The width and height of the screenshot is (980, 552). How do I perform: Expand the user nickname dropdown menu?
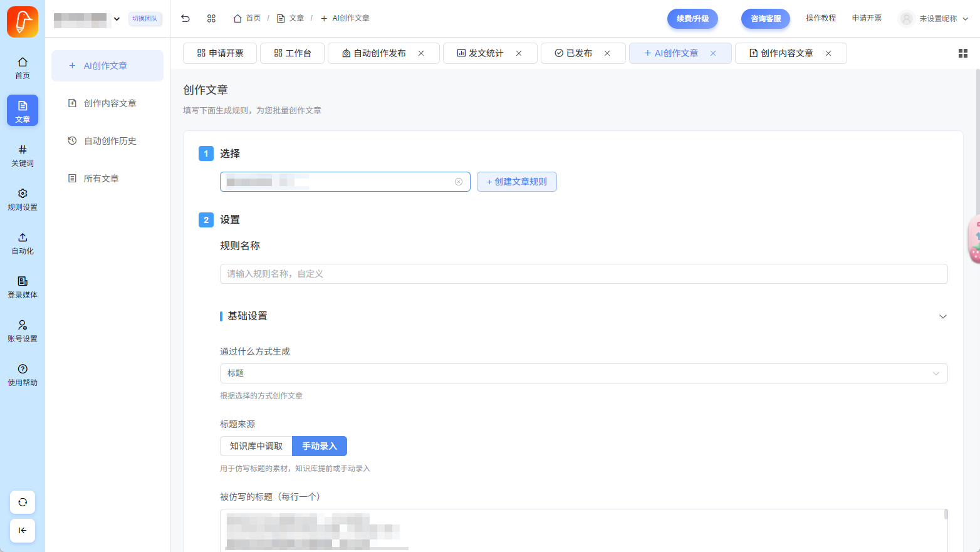[965, 19]
